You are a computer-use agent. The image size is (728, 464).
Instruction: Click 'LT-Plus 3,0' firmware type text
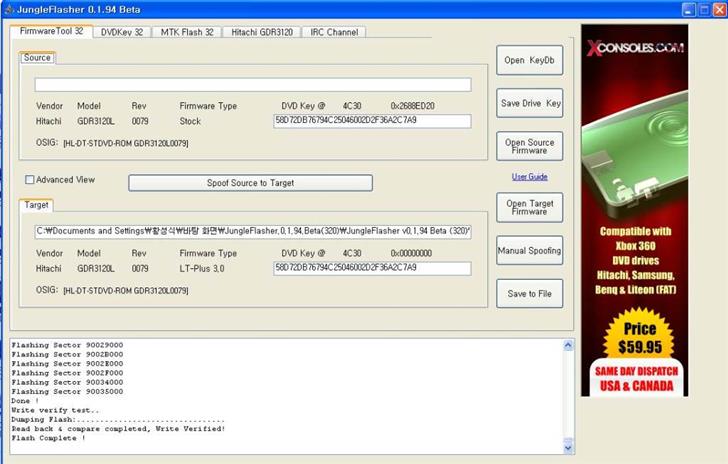[x=202, y=268]
